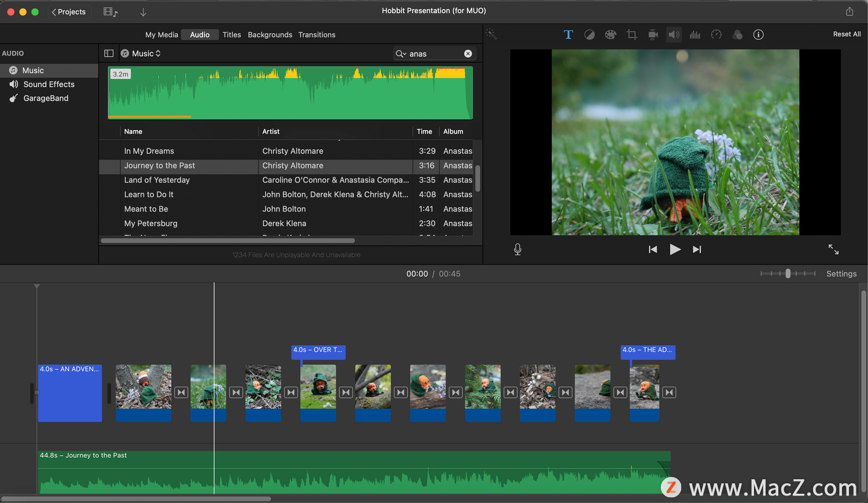This screenshot has width=868, height=503.
Task: Click the audio waveform preview of the song
Action: pos(290,93)
